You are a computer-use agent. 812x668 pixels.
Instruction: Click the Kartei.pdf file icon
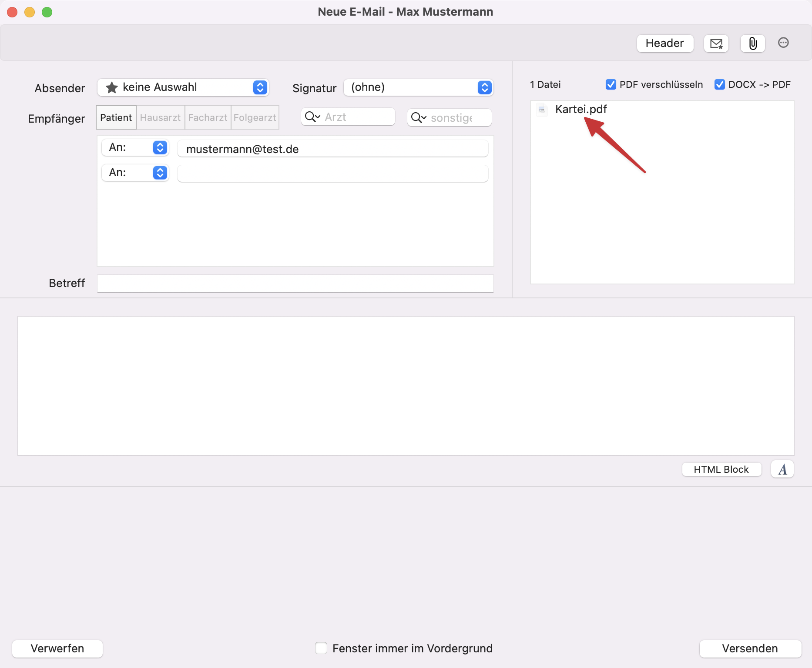(542, 110)
